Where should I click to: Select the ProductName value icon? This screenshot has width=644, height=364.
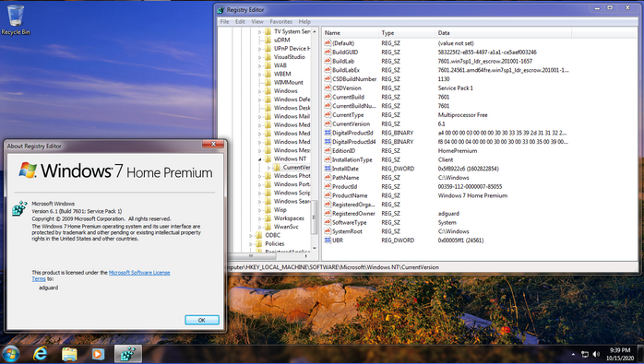pos(328,195)
